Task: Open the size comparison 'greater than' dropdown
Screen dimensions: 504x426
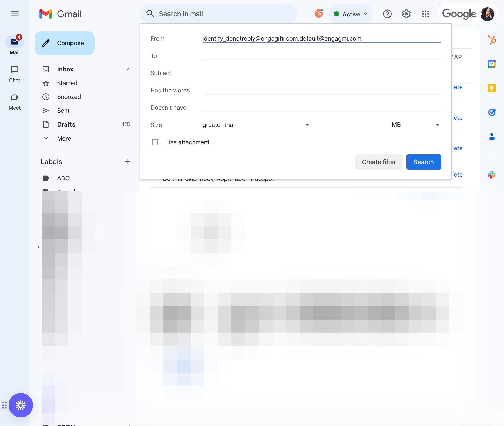Action: (x=257, y=125)
